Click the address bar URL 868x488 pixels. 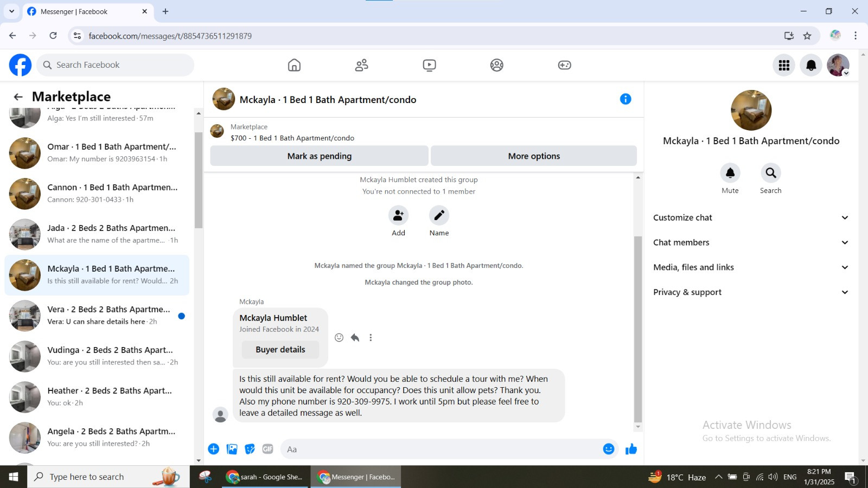click(170, 36)
